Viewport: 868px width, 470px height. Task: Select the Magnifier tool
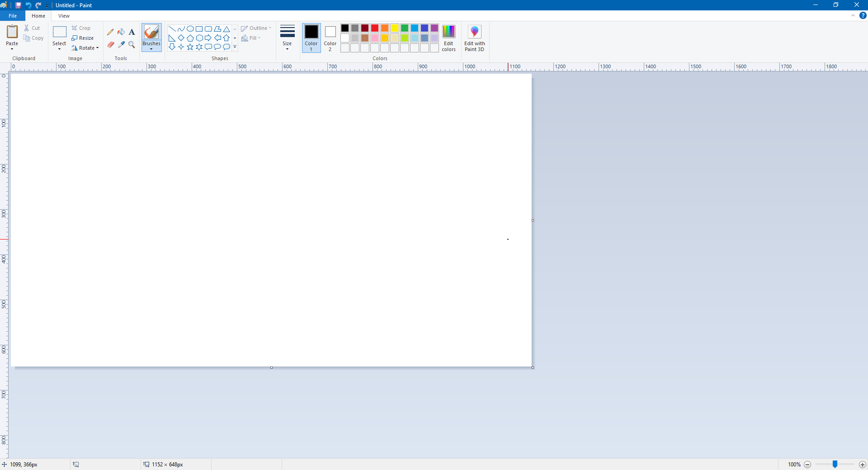coord(132,44)
